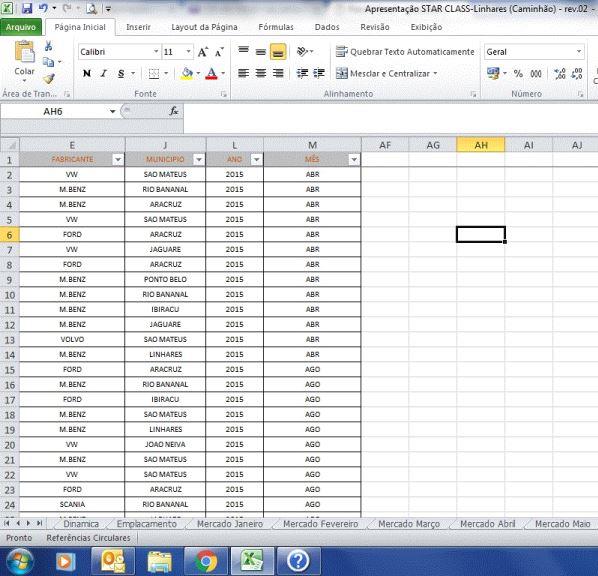Click the increase indent icon
This screenshot has width=598, height=576.
click(x=319, y=73)
